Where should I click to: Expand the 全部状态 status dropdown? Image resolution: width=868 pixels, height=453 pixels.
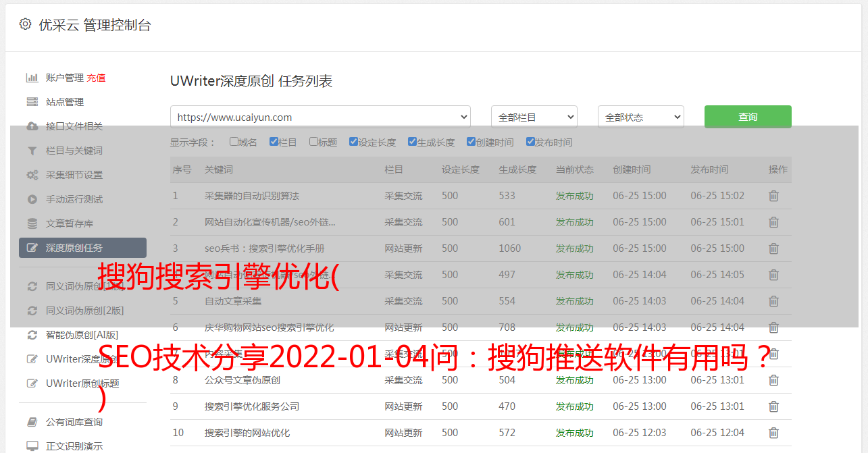coord(641,117)
